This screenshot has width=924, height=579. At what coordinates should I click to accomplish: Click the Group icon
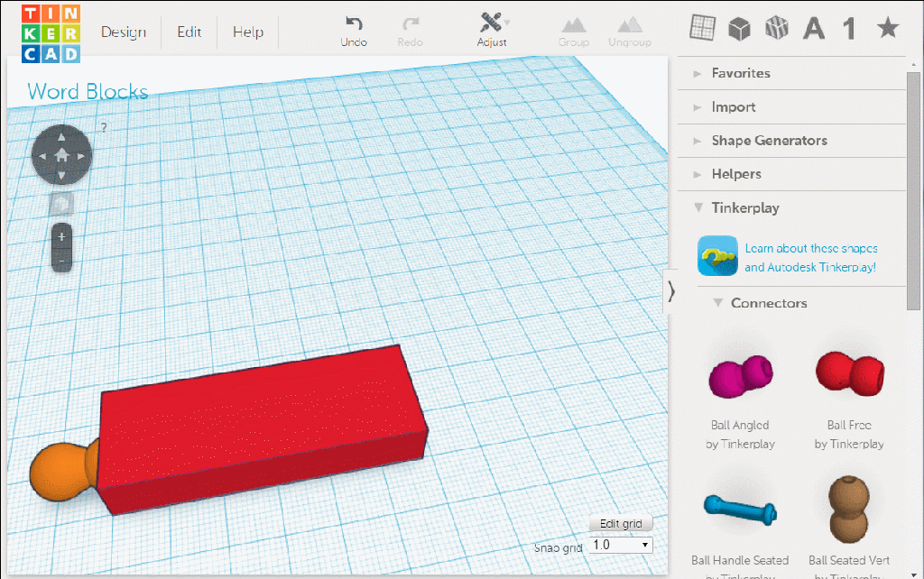point(573,24)
